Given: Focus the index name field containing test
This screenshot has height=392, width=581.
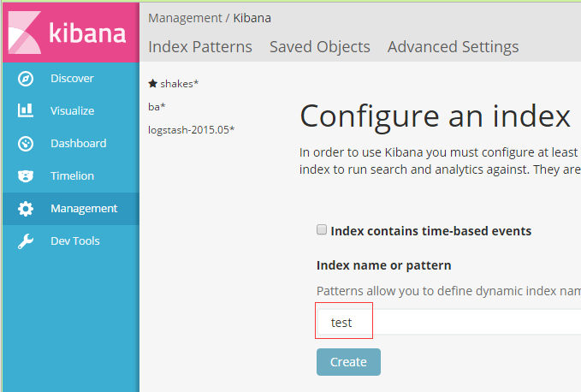Looking at the screenshot, I should (448, 323).
